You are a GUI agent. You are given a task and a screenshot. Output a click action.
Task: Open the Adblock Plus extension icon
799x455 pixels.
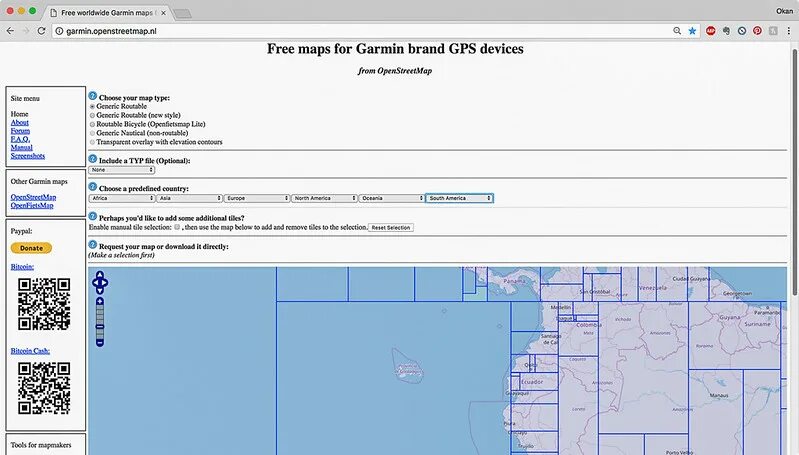pyautogui.click(x=710, y=31)
